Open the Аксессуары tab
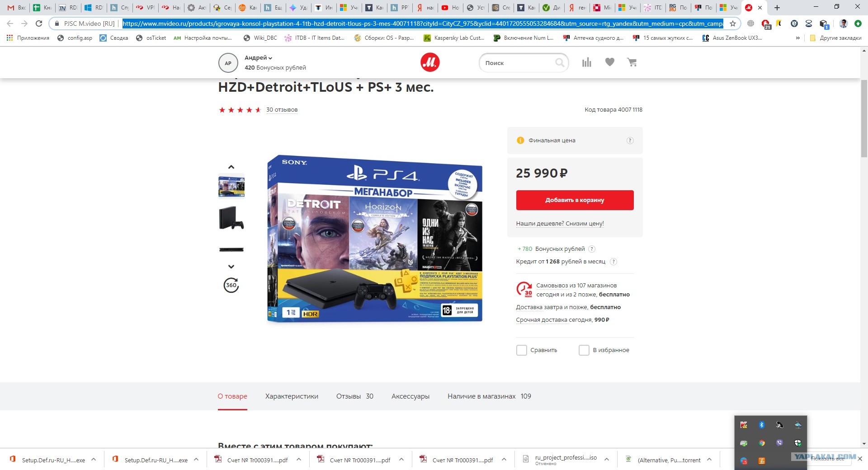This screenshot has width=868, height=470. pyautogui.click(x=410, y=396)
